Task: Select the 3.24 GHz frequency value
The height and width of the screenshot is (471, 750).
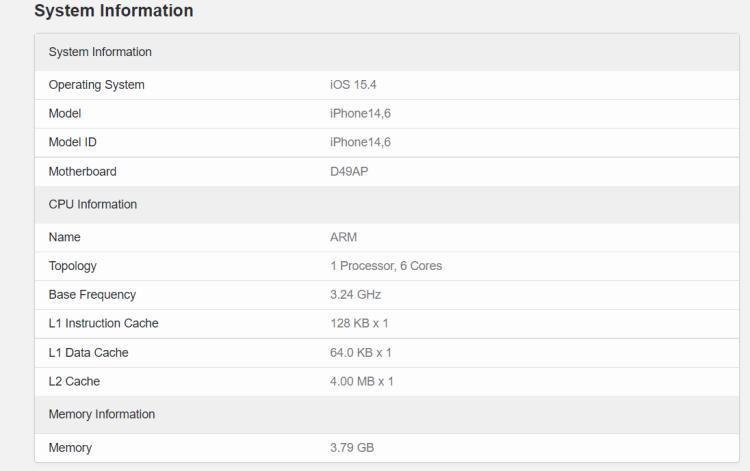Action: (x=355, y=295)
